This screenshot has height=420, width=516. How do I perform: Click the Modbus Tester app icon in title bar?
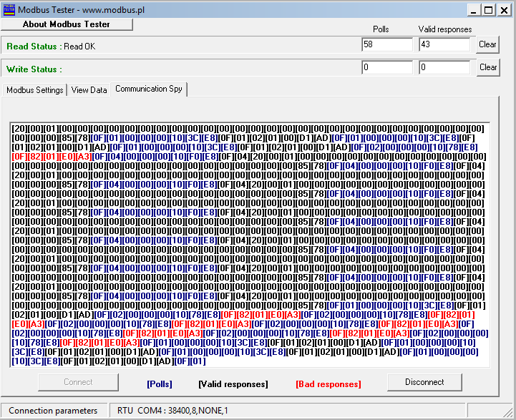coord(9,10)
